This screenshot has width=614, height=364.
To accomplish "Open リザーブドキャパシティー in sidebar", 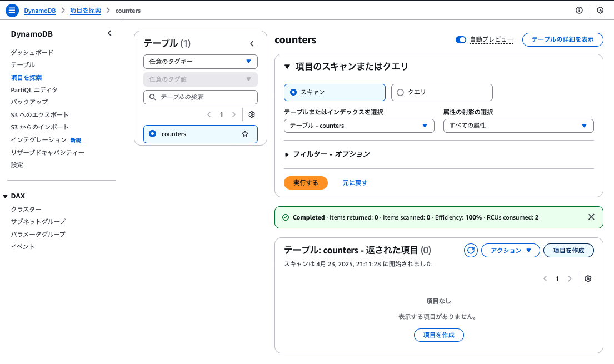I will click(x=47, y=152).
